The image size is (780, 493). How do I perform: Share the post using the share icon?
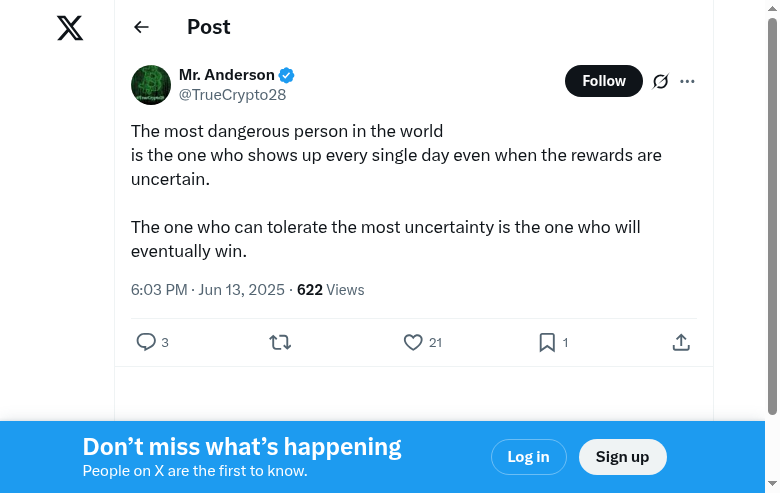(681, 342)
